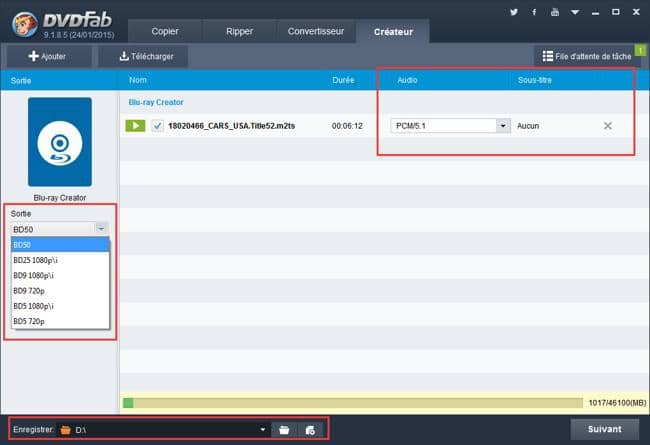This screenshot has height=445, width=650.
Task: Open the title bar dropdown arrow menu
Action: pyautogui.click(x=575, y=12)
